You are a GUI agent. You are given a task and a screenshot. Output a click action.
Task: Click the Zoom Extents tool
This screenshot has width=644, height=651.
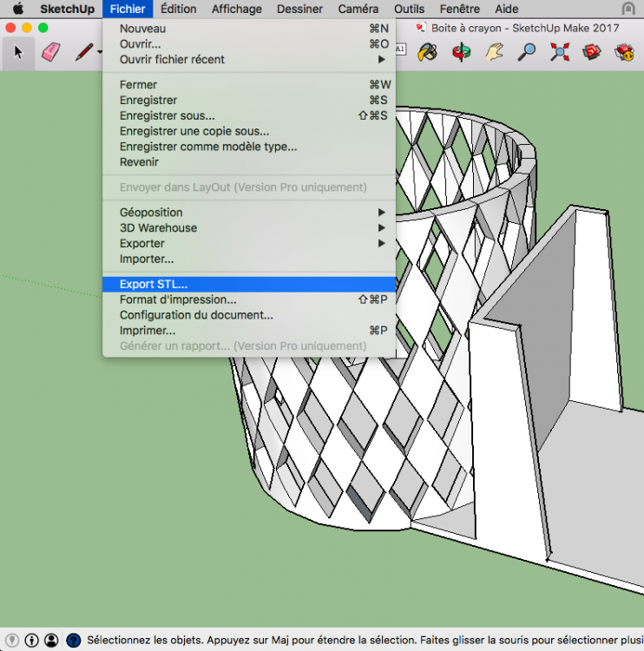[x=560, y=53]
